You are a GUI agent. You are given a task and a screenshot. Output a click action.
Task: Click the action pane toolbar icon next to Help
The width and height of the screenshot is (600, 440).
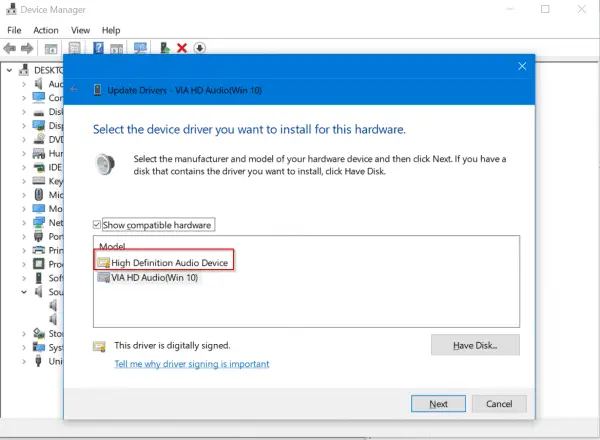click(117, 49)
